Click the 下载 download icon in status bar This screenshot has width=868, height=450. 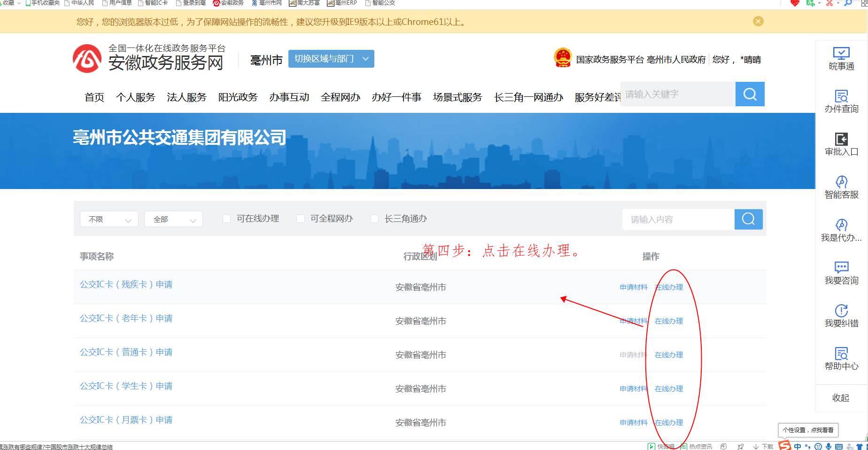pyautogui.click(x=763, y=446)
